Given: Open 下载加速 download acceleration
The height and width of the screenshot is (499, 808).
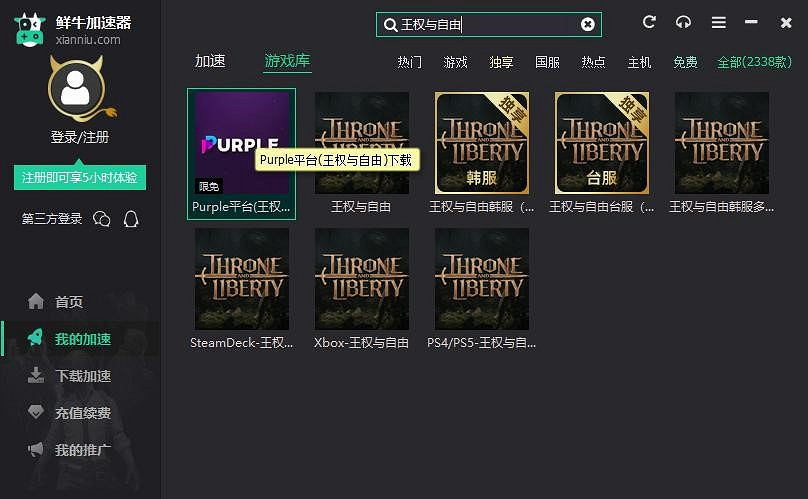Looking at the screenshot, I should [82, 376].
